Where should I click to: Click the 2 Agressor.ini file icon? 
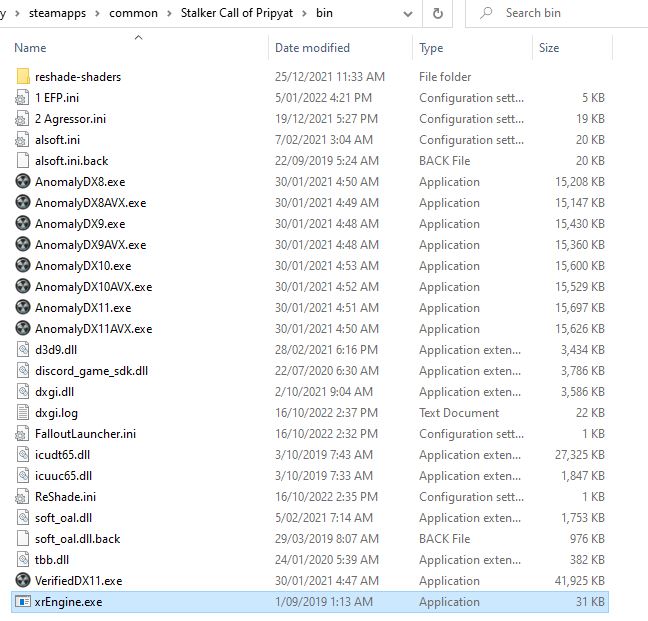pyautogui.click(x=22, y=119)
